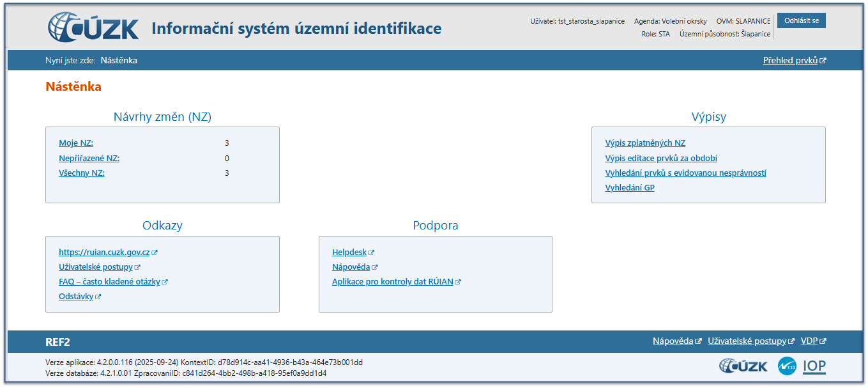
Task: Open the Moje NZ list
Action: [x=75, y=143]
